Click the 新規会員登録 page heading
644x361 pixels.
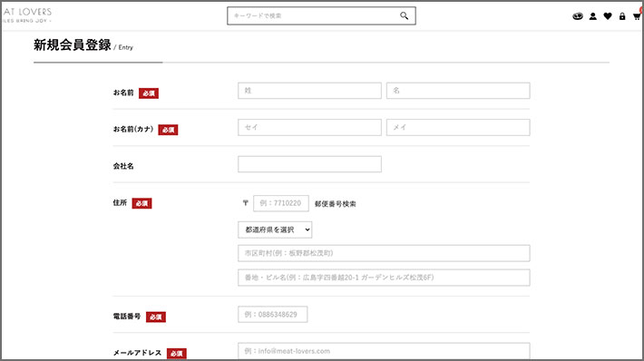[73, 45]
